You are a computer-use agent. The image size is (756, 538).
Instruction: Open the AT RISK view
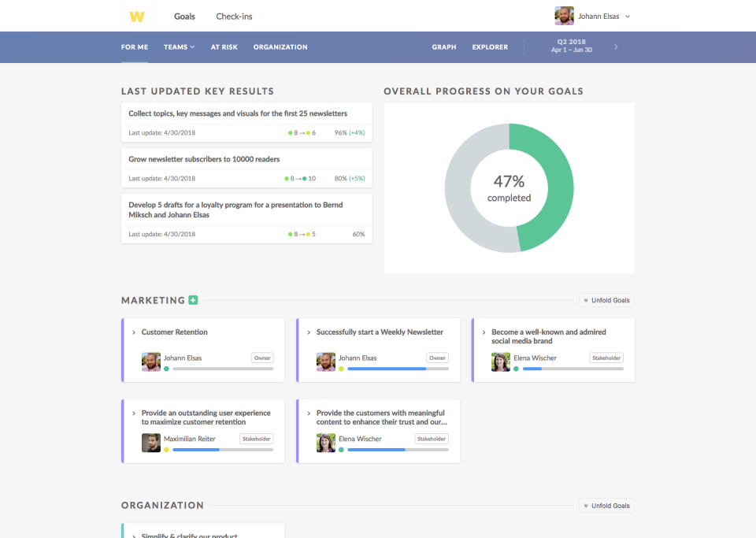(224, 46)
